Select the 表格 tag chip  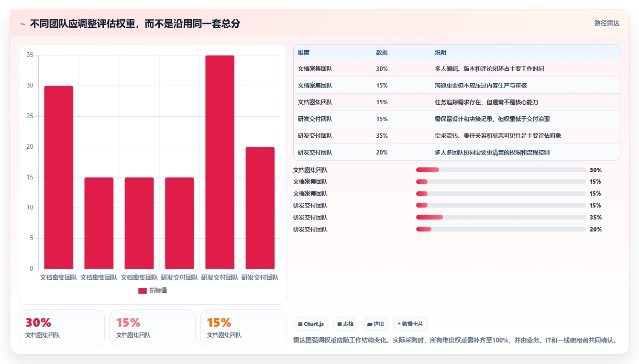coord(345,324)
